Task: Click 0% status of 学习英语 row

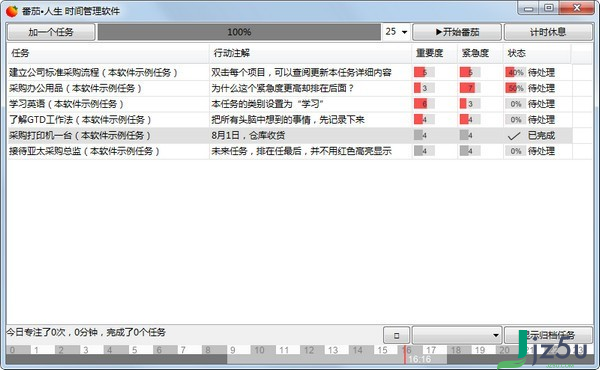Action: 515,104
